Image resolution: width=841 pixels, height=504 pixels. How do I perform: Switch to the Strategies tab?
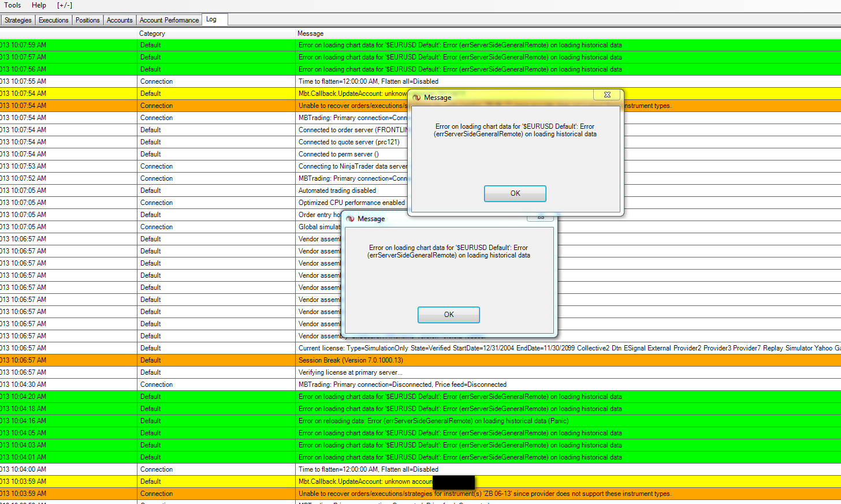[18, 20]
